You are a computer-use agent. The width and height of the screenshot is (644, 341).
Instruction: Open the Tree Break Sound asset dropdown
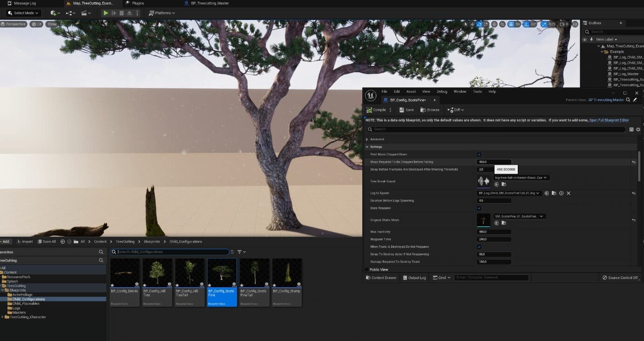522,177
